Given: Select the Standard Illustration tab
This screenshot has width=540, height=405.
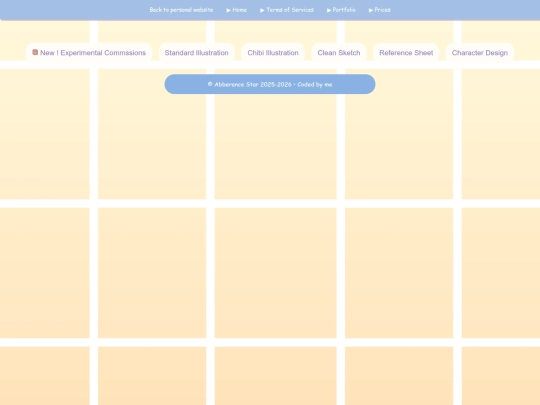Looking at the screenshot, I should [x=197, y=53].
